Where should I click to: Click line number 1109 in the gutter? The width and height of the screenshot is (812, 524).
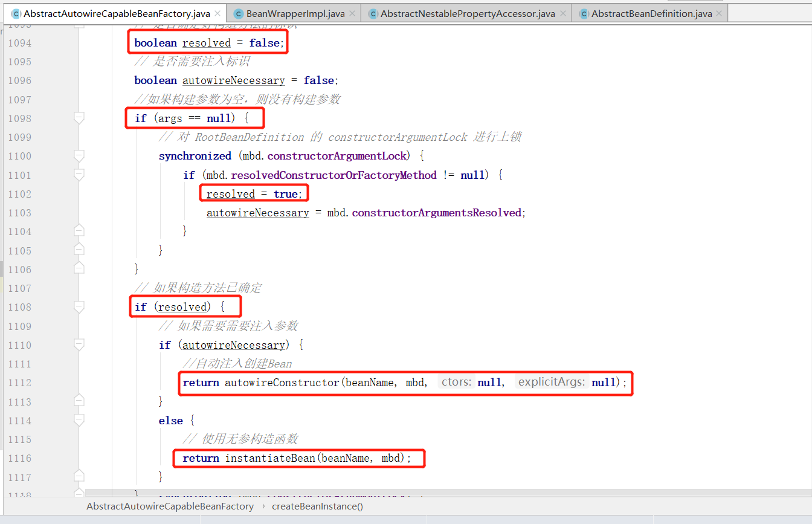click(x=19, y=326)
